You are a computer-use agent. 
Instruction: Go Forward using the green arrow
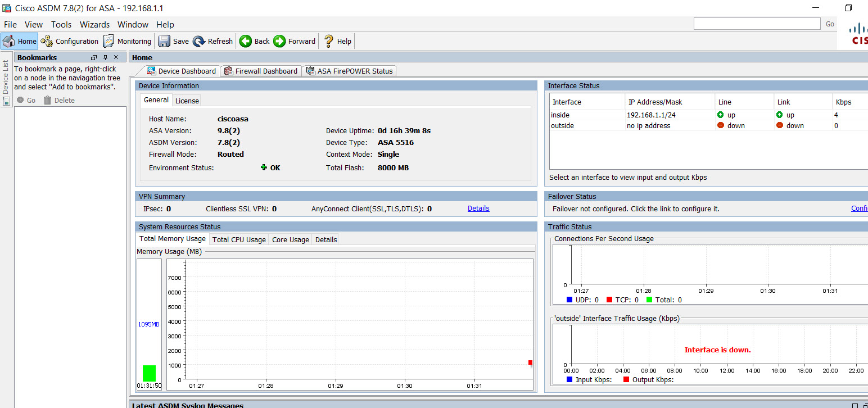(x=295, y=41)
